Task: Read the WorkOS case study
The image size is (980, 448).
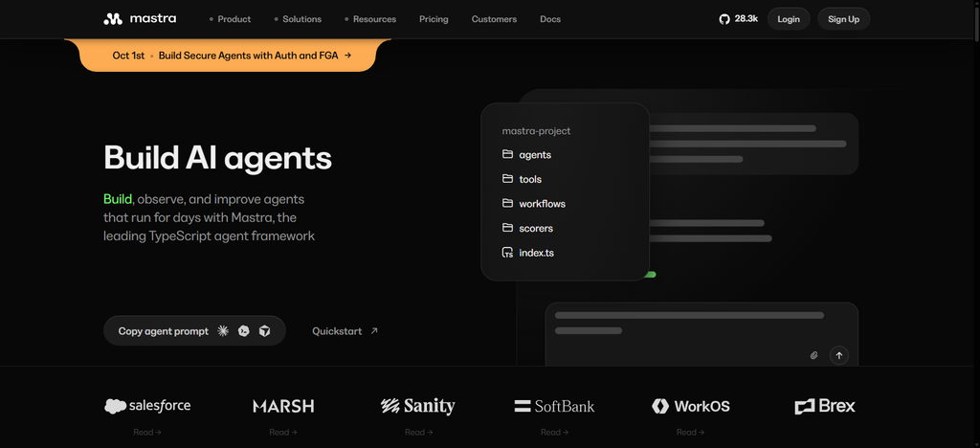Action: pos(690,432)
